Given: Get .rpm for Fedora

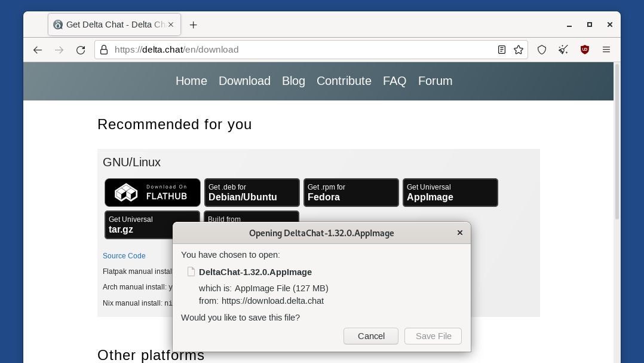Looking at the screenshot, I should click(x=351, y=193).
